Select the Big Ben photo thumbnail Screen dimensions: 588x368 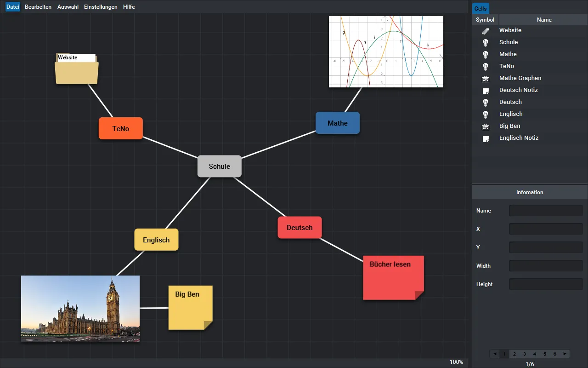tap(80, 309)
